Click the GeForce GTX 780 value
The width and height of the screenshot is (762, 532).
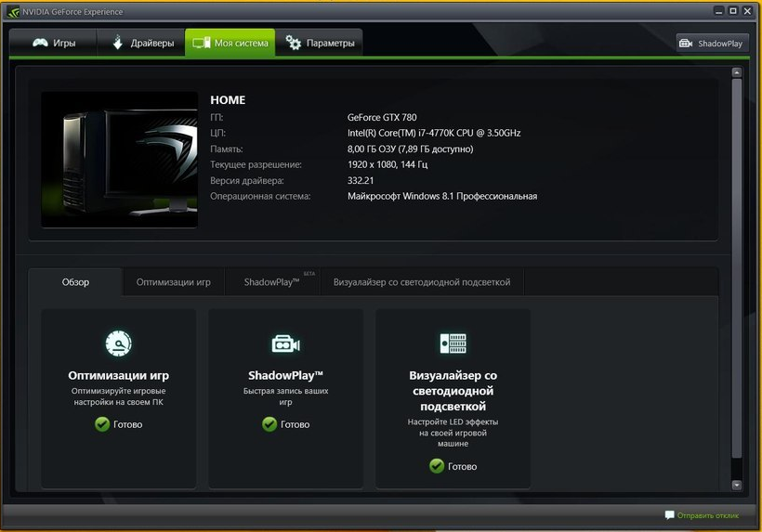pyautogui.click(x=382, y=117)
